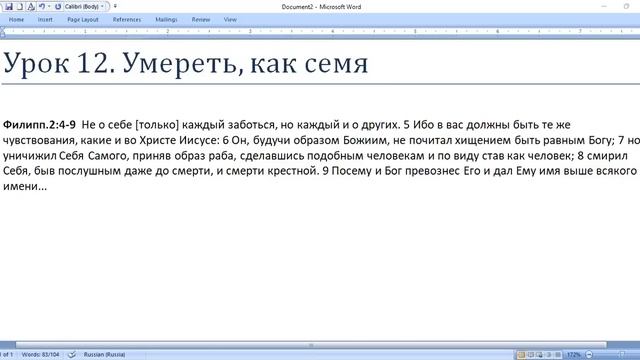This screenshot has height=360, width=640.
Task: Open the Home ribbon tab
Action: coord(16,20)
